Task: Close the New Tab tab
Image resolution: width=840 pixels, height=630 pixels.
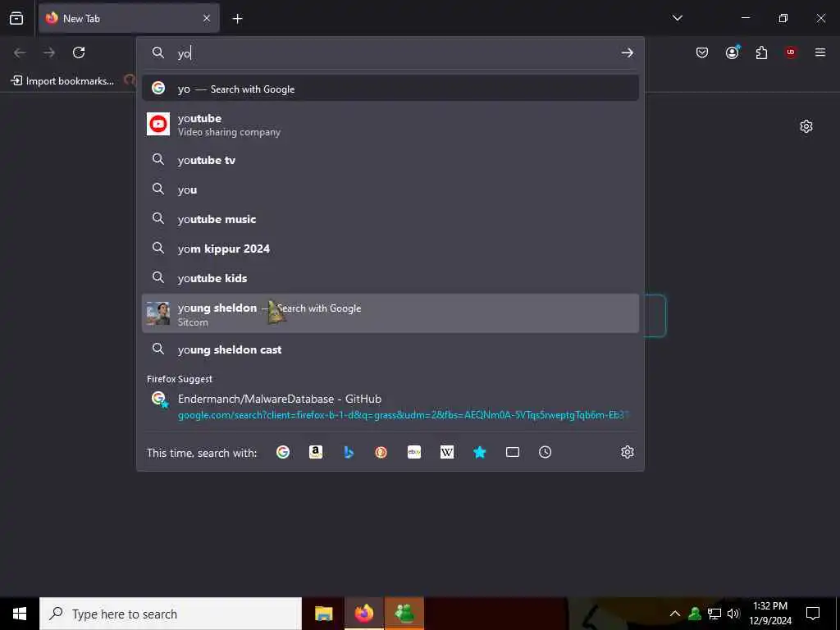Action: [207, 19]
